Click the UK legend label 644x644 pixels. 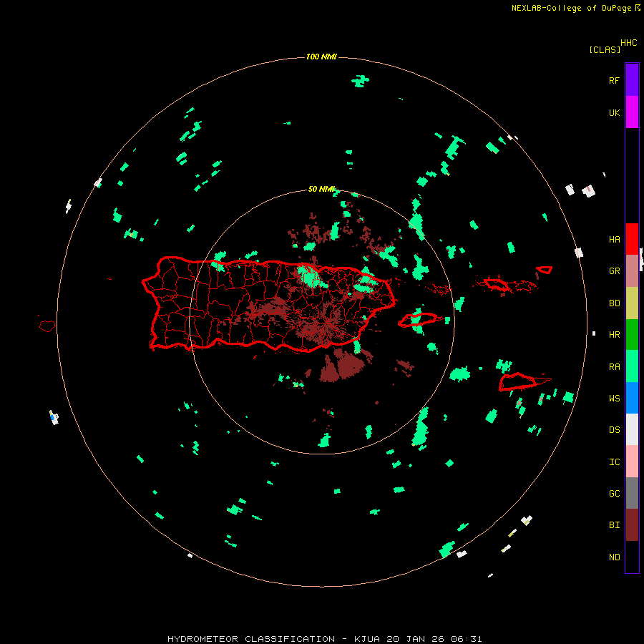(614, 113)
